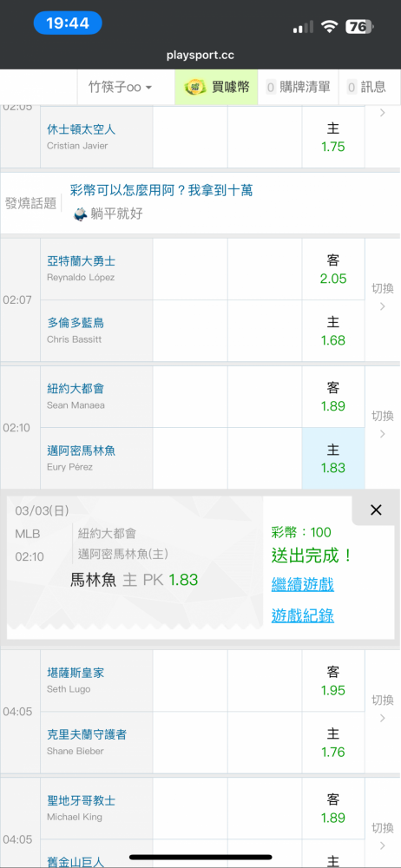Image resolution: width=401 pixels, height=868 pixels.
Task: Click the 躺平就好 user avatar icon
Action: tap(81, 214)
